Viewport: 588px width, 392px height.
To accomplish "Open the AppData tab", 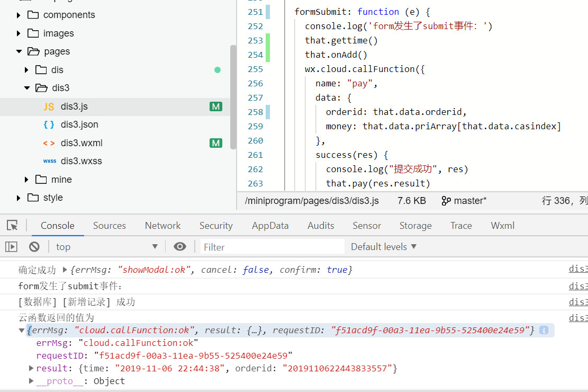I will [x=270, y=226].
